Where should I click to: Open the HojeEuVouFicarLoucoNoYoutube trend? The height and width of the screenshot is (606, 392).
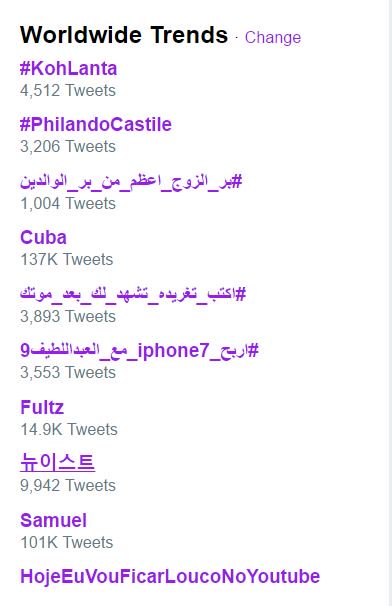coord(170,576)
